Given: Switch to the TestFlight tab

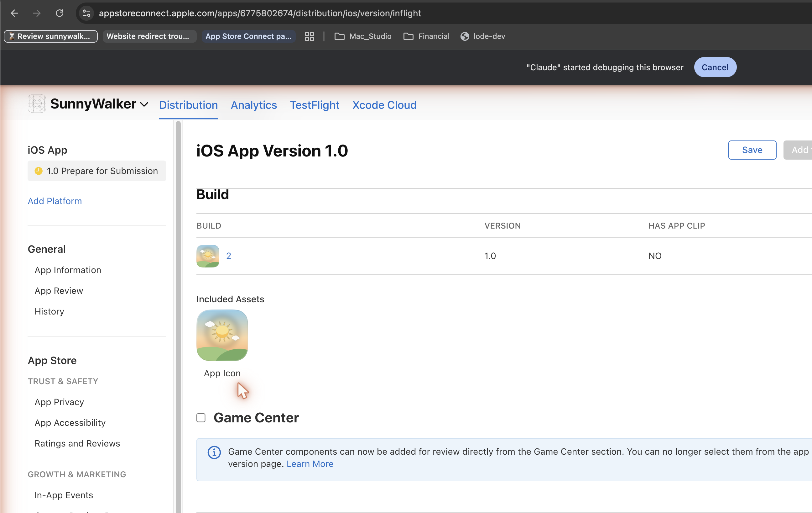Looking at the screenshot, I should [314, 105].
